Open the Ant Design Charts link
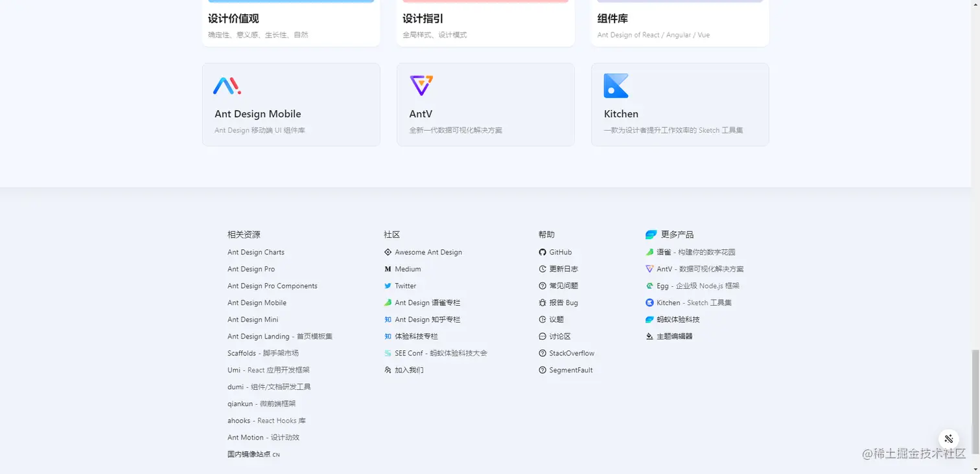Viewport: 980px width, 474px height. point(256,252)
